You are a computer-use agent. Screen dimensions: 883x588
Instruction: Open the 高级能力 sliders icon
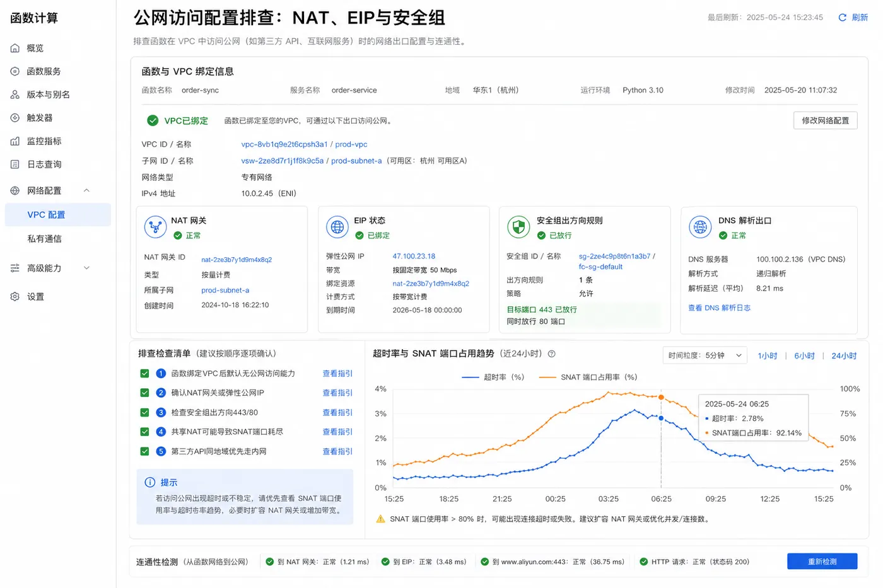click(15, 268)
